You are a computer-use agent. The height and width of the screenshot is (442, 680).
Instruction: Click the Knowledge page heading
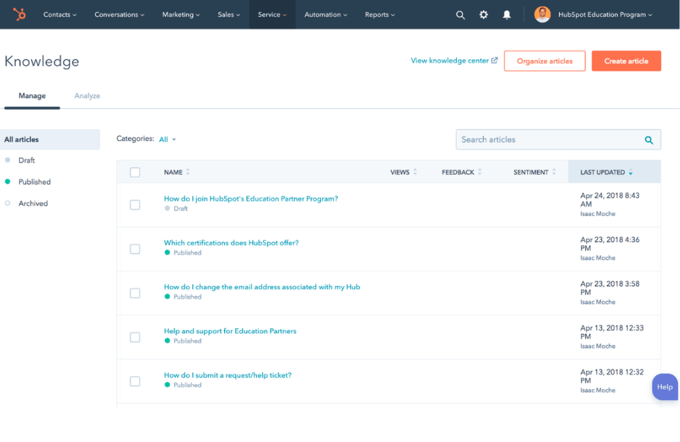tap(42, 62)
